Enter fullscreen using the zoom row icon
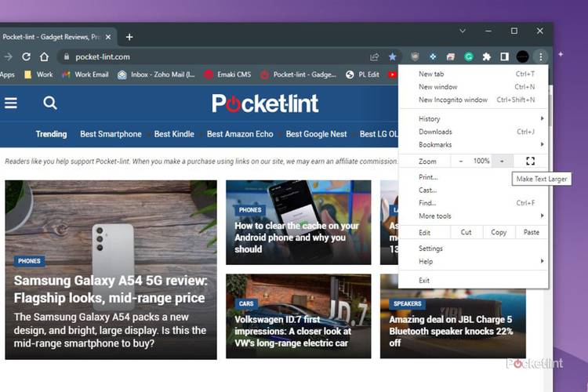The height and width of the screenshot is (392, 588). (x=530, y=161)
